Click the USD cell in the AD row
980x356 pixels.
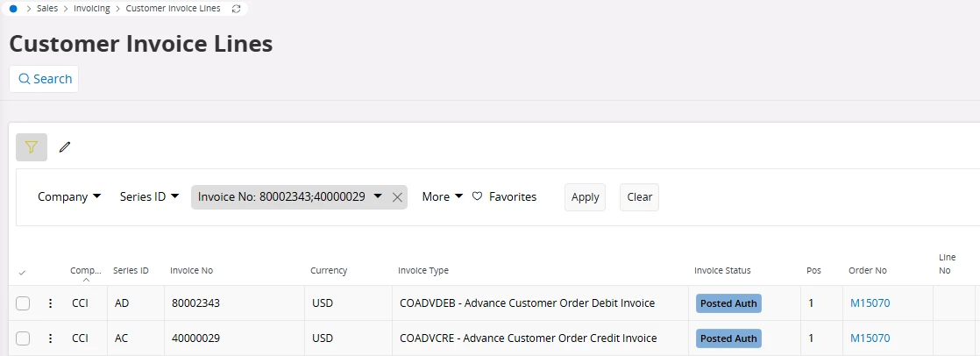[348, 303]
